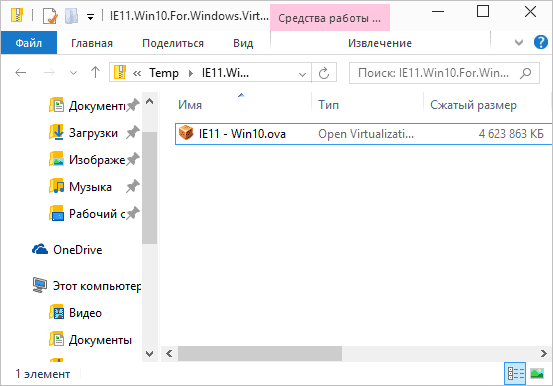Sort by Сжатый размер column header

[x=473, y=105]
